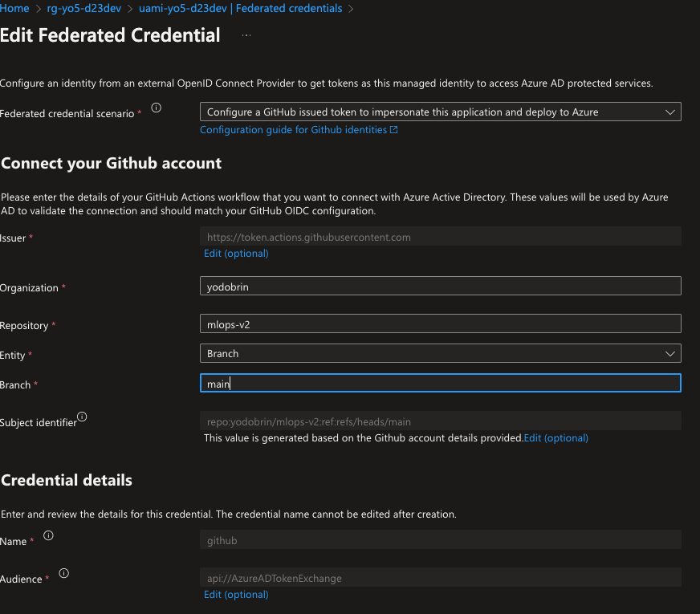Expand the Federated credential scenario dropdown
Screen dimensions: 700x614
tap(440, 112)
